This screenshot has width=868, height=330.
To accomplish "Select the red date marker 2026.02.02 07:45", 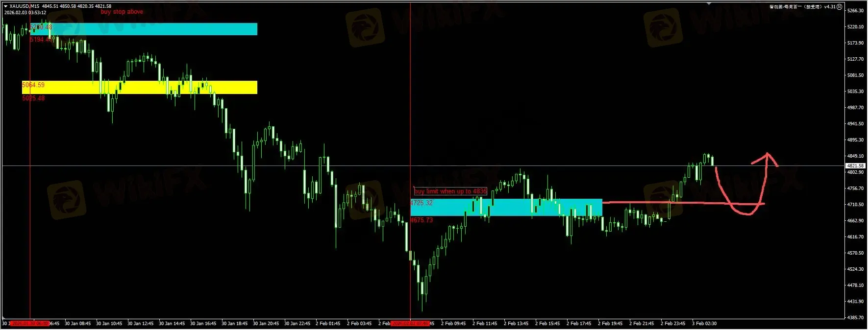I will click(410, 324).
